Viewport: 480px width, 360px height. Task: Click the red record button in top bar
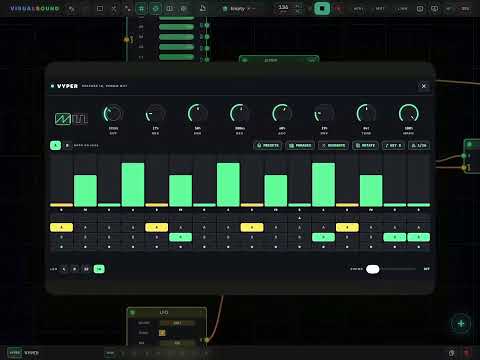coord(339,9)
